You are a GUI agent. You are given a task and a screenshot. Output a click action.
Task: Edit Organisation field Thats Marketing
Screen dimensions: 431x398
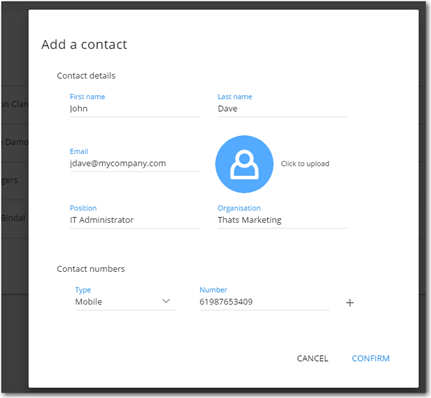coord(283,220)
